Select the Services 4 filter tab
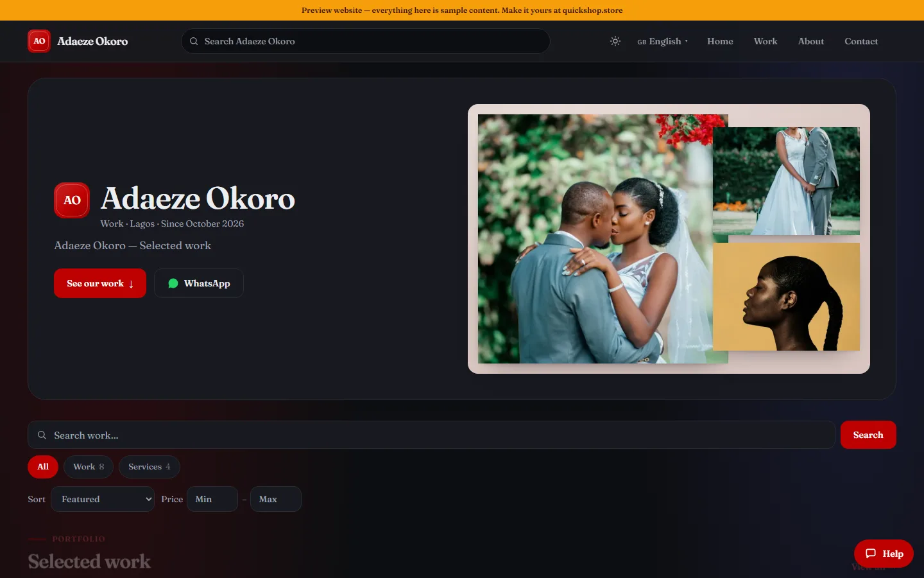The height and width of the screenshot is (578, 924). coord(150,467)
